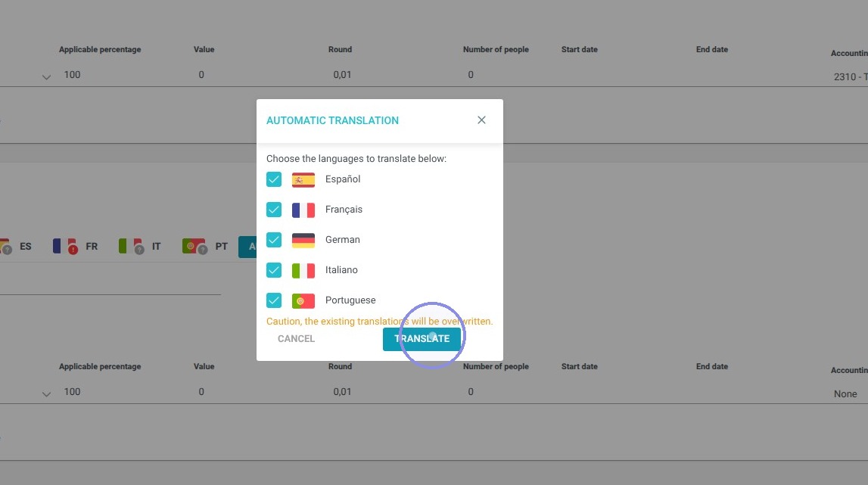
Task: Click the German flag icon in dialog
Action: 303,241
